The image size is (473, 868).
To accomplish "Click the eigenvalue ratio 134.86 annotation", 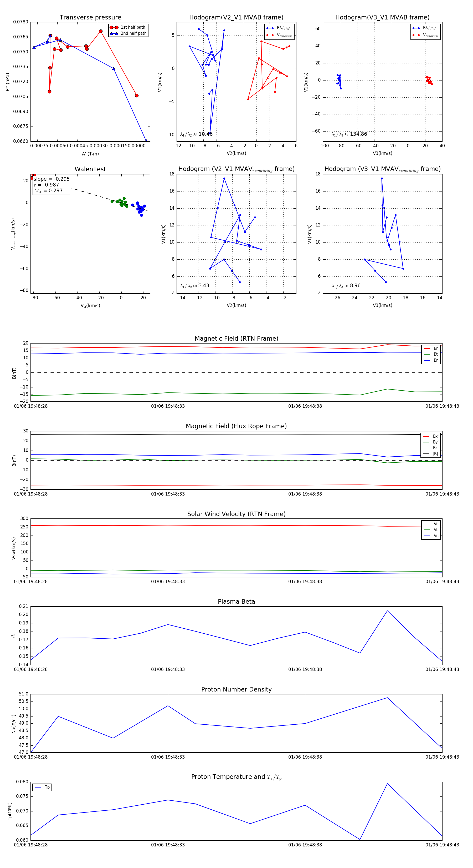I will [349, 134].
